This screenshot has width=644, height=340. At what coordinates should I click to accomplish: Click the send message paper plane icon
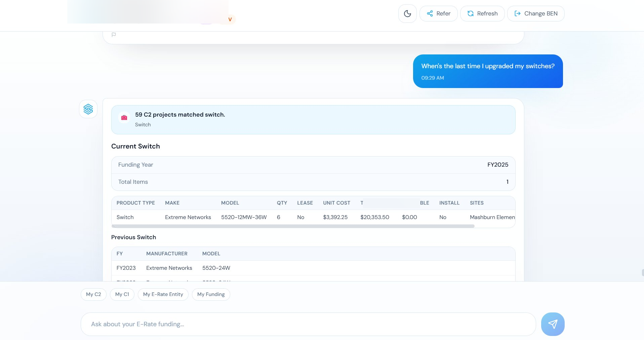(x=553, y=324)
